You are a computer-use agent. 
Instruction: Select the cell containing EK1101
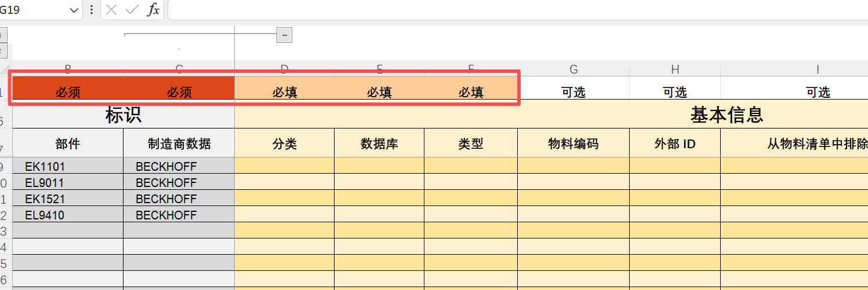point(67,167)
